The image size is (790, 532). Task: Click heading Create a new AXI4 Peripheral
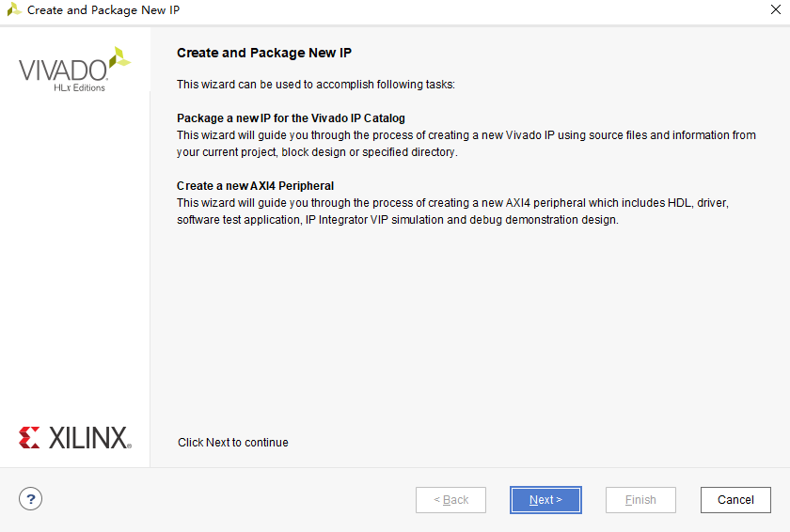[x=255, y=186]
